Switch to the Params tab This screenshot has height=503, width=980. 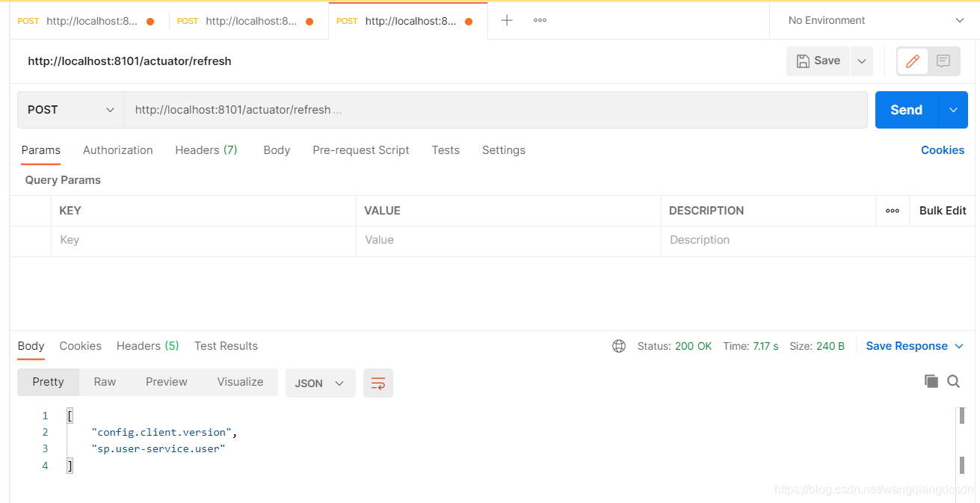point(41,150)
